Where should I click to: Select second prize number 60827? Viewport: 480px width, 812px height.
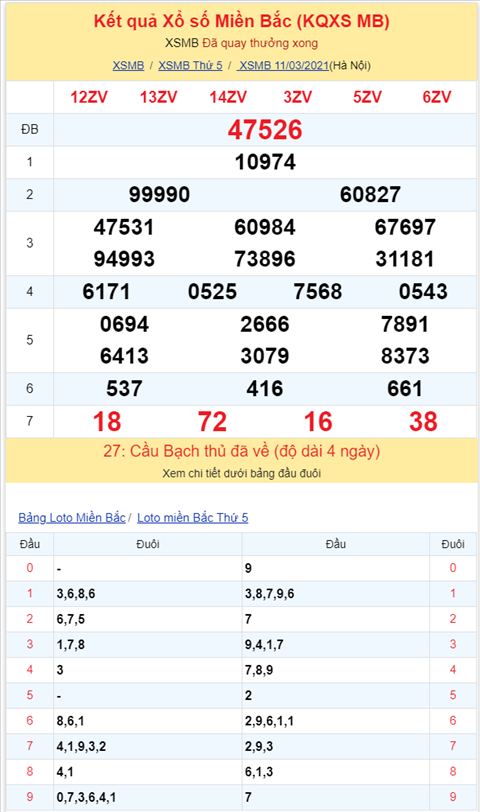(x=370, y=195)
